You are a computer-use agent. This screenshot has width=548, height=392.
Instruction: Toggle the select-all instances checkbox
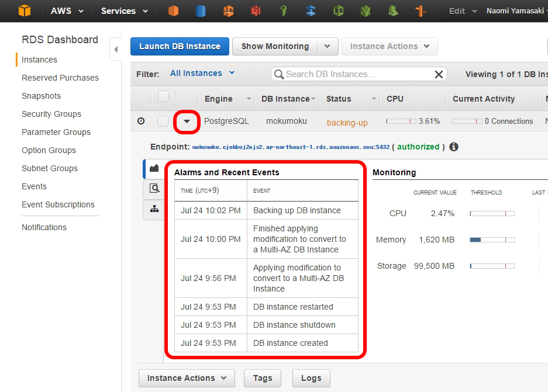[x=163, y=96]
